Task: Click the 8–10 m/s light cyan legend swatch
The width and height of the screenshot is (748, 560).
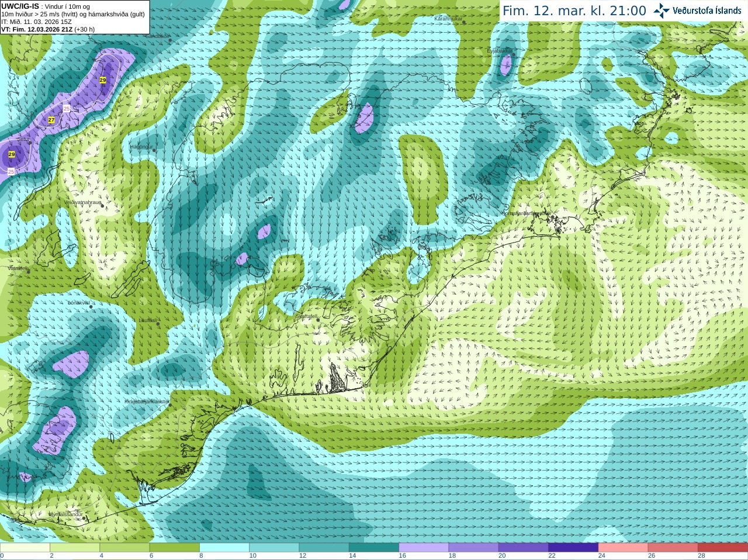Action: (x=224, y=548)
